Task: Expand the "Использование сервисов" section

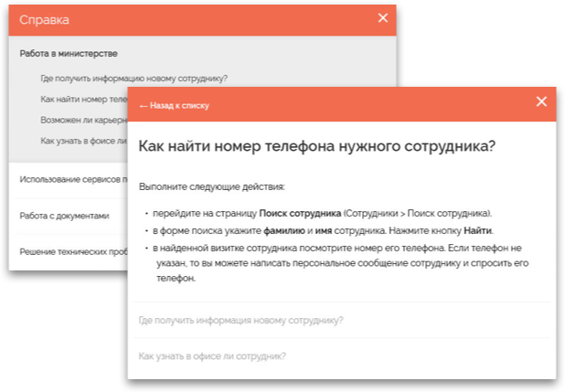Action: coord(73,178)
